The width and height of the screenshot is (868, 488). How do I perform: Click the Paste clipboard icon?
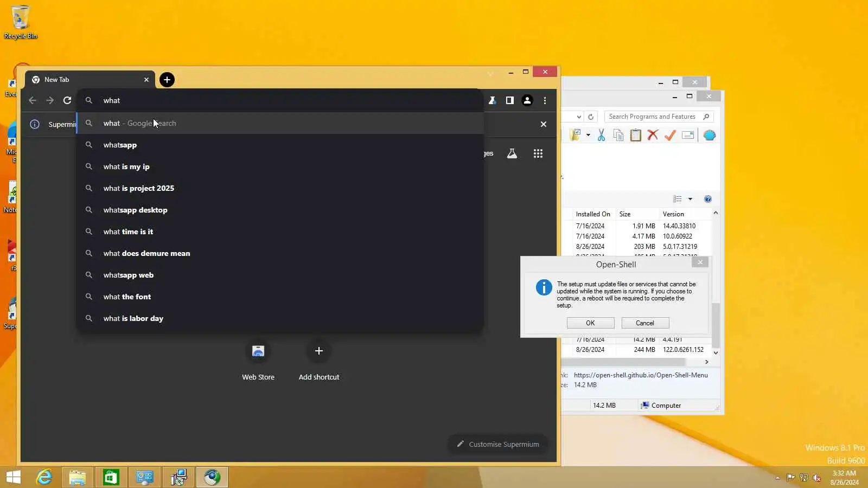point(636,135)
